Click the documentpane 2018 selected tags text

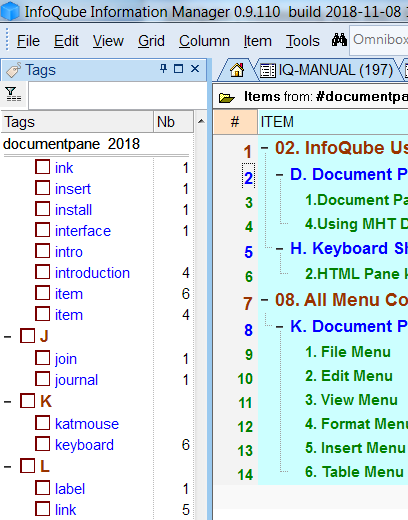[x=71, y=144]
